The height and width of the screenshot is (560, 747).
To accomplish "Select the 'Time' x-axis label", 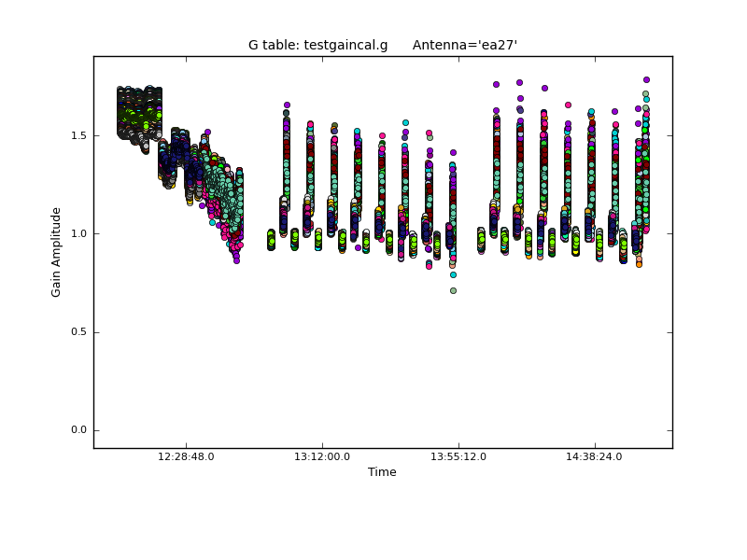I will coord(382,472).
